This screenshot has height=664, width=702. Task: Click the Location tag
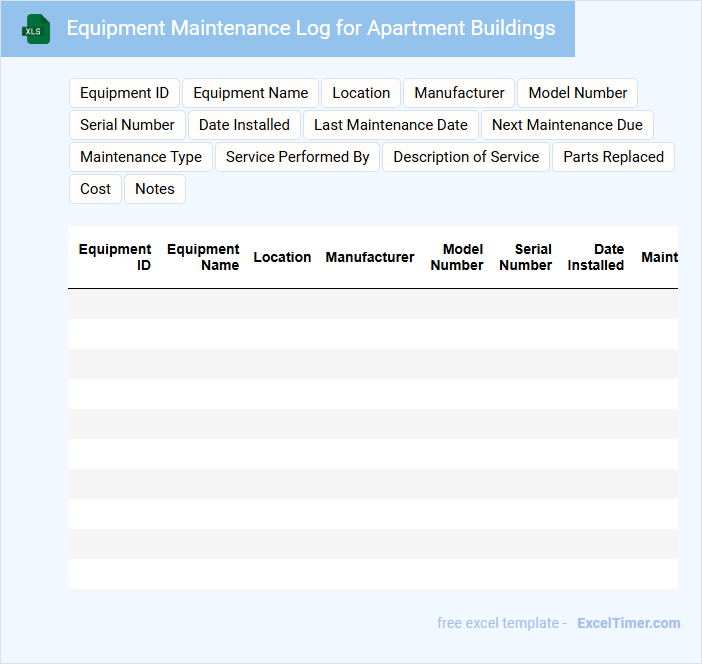point(361,93)
